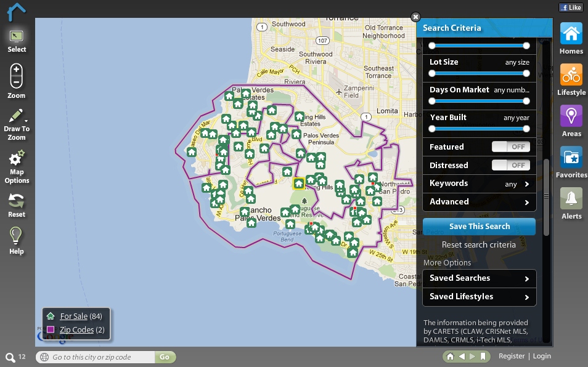Screen dimensions: 588x367
Task: Choose the Draw To Zoom pencil tool
Action: [x=17, y=125]
